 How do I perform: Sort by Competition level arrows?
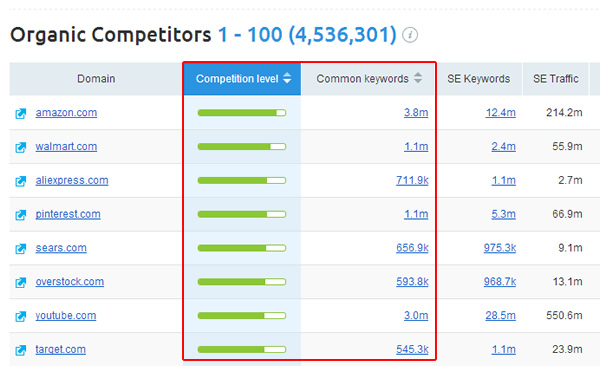click(287, 78)
